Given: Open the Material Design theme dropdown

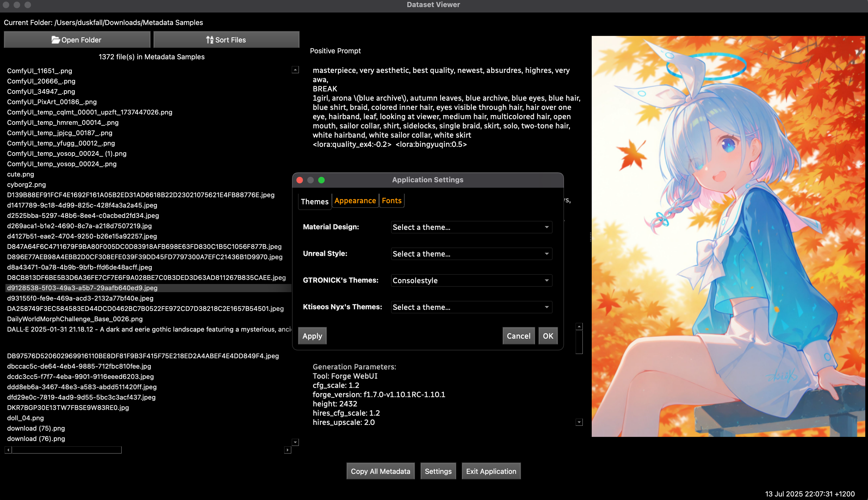Looking at the screenshot, I should (471, 227).
